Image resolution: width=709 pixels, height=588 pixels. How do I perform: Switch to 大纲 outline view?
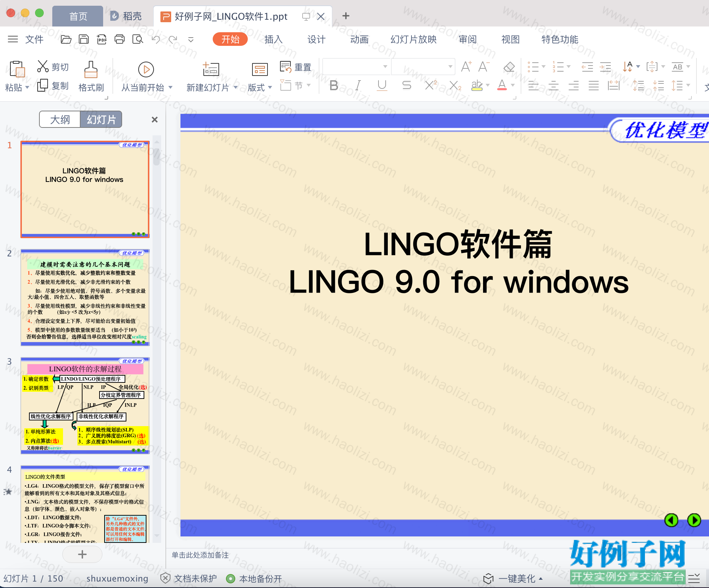pos(60,119)
